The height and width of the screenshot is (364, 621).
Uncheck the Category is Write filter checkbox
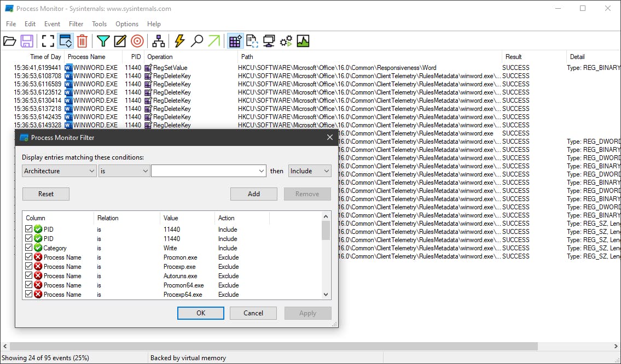[x=28, y=248]
